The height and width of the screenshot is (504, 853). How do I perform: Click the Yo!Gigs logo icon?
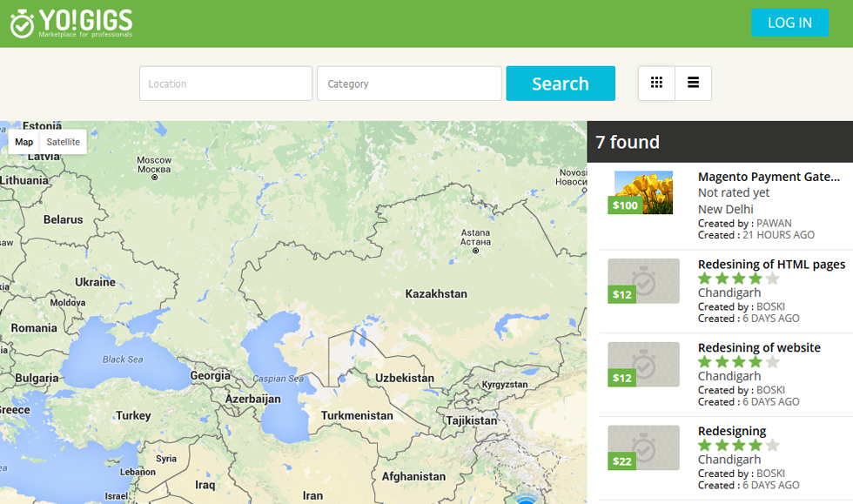pos(22,24)
